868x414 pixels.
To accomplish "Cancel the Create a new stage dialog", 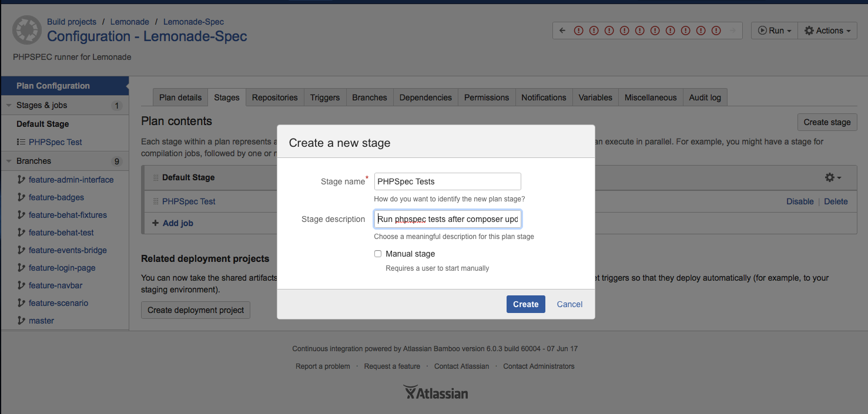I will [569, 304].
